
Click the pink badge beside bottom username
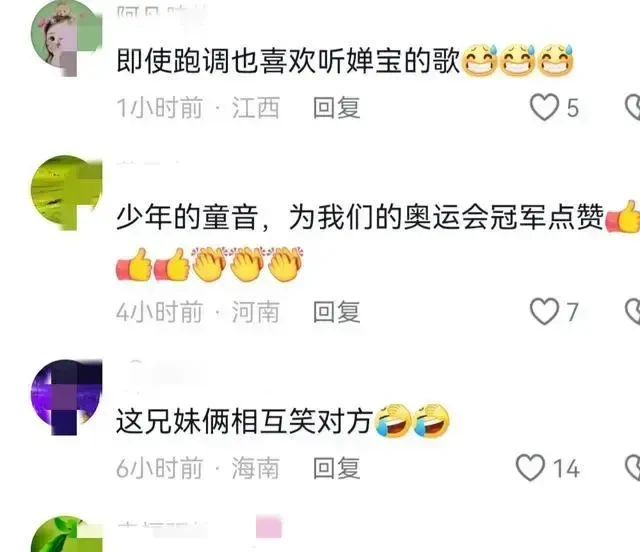[269, 527]
